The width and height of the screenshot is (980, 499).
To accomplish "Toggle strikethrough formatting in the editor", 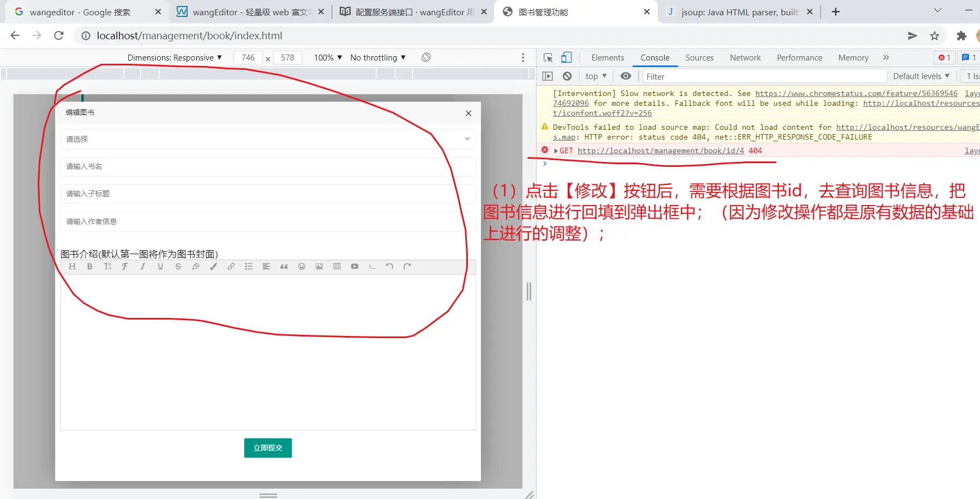I will click(178, 267).
